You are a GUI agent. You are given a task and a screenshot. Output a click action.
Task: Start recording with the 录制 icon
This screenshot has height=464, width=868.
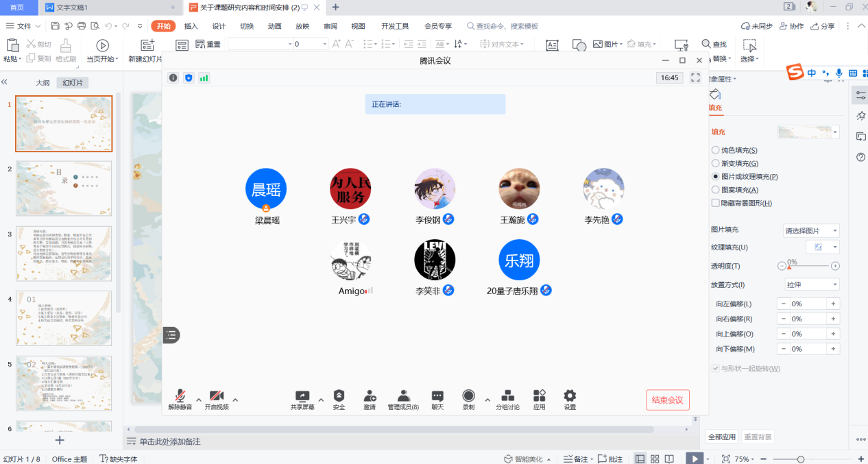coord(468,397)
